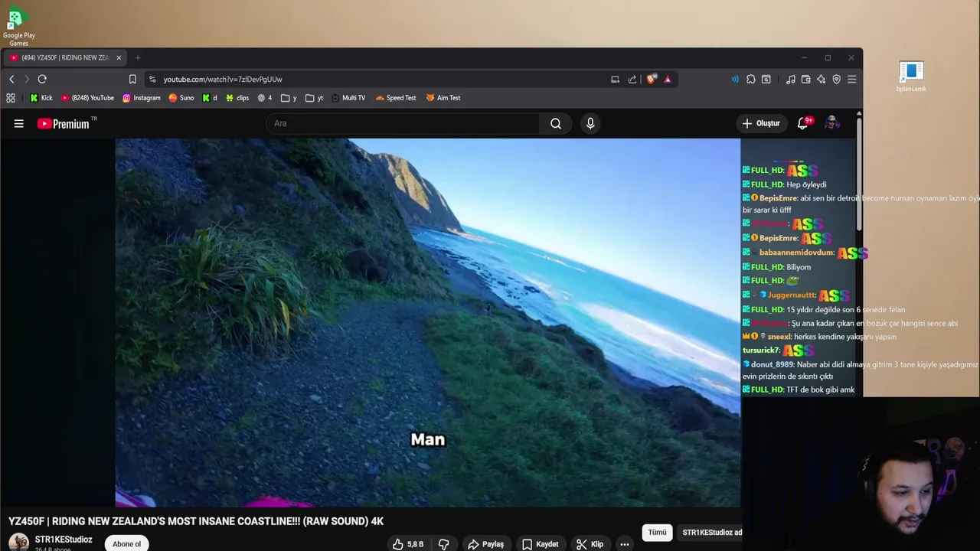Open site settings icon in address bar

point(152,79)
